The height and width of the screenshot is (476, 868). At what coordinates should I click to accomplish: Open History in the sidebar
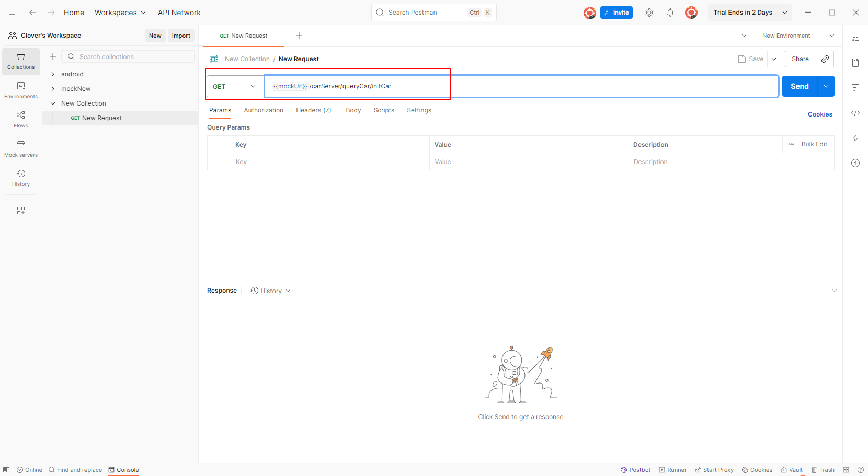coord(21,179)
